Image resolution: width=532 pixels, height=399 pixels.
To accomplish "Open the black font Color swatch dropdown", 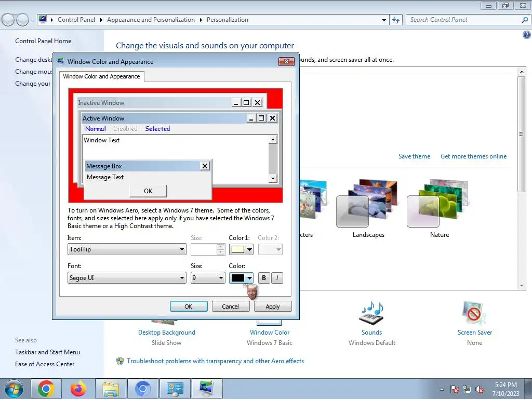I will [241, 278].
